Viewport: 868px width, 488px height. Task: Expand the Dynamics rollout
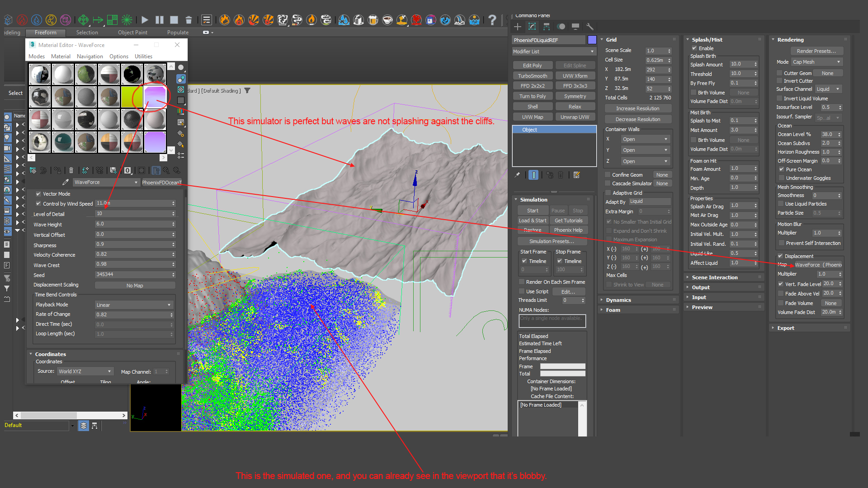[618, 300]
